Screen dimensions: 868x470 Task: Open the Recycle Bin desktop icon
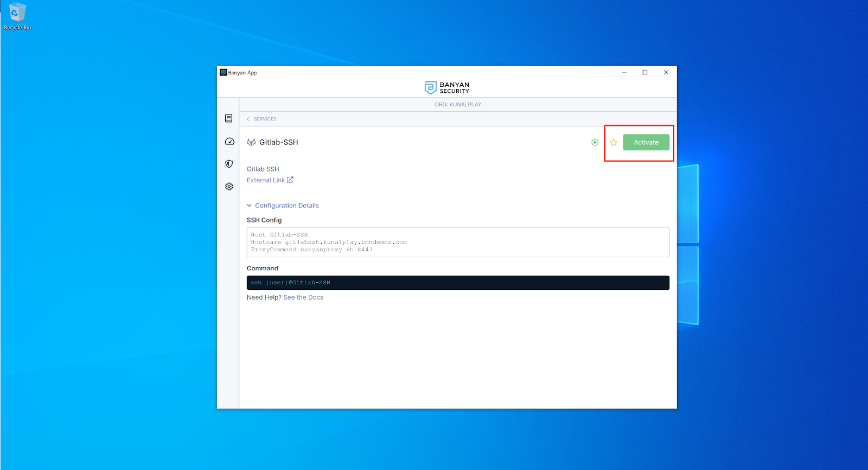coord(17,16)
